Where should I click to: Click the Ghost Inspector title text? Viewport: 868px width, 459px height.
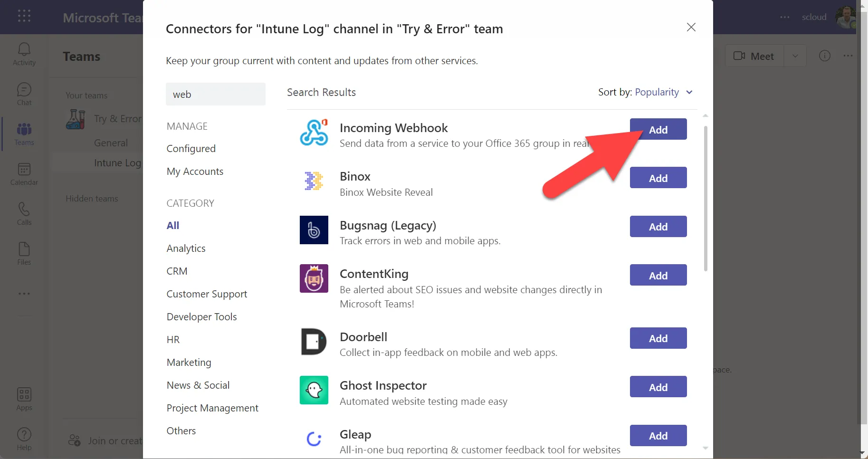click(383, 385)
